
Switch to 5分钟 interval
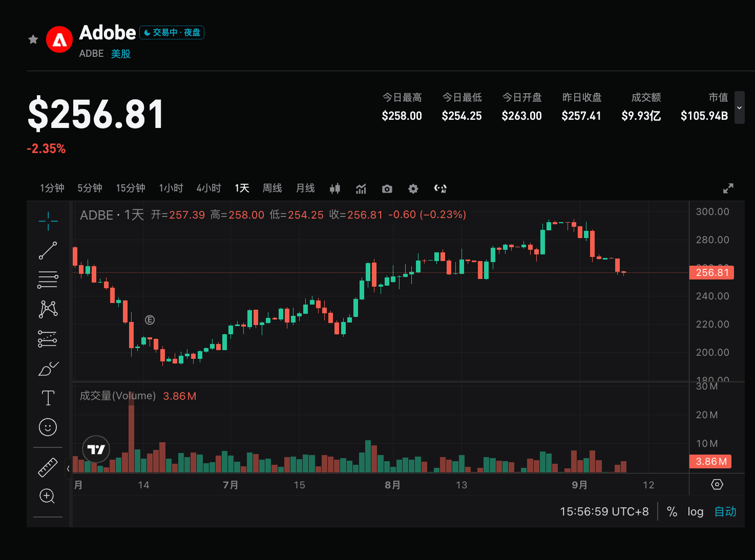(90, 188)
